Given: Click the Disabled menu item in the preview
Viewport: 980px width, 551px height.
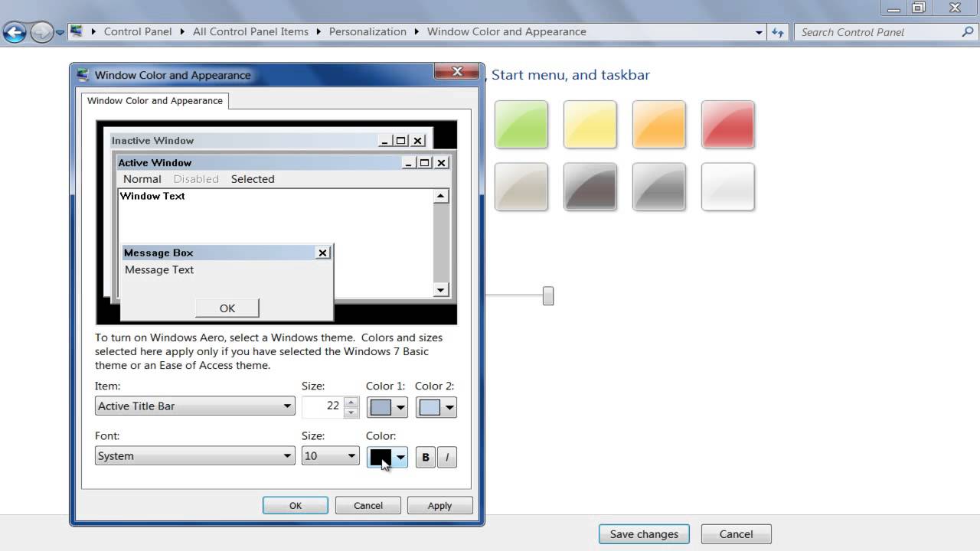Looking at the screenshot, I should [x=196, y=179].
